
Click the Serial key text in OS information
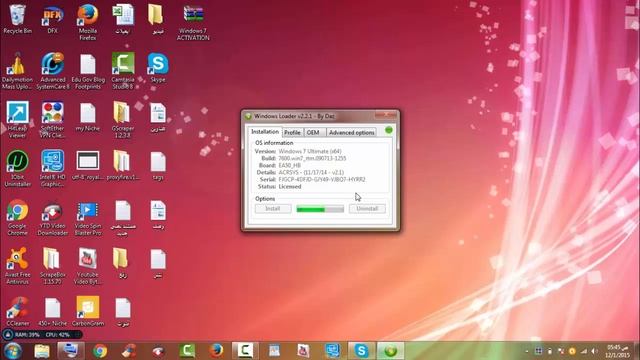[322, 179]
